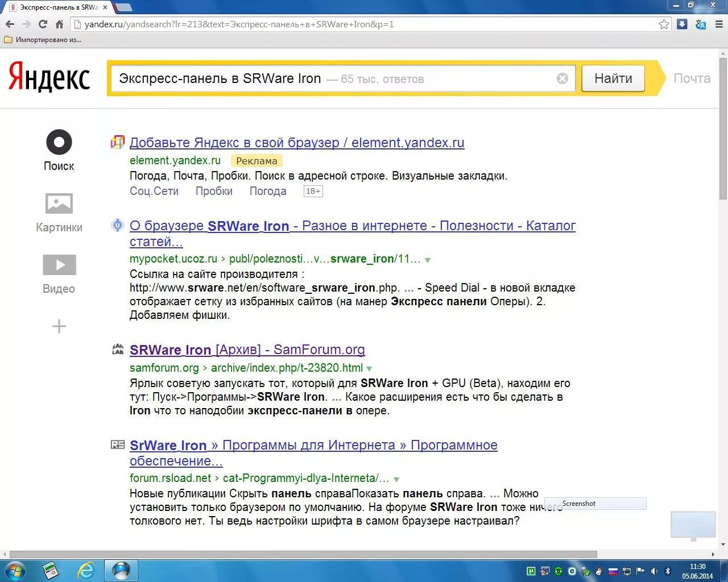
Task: Select the Поиск search mode icon
Action: [59, 142]
